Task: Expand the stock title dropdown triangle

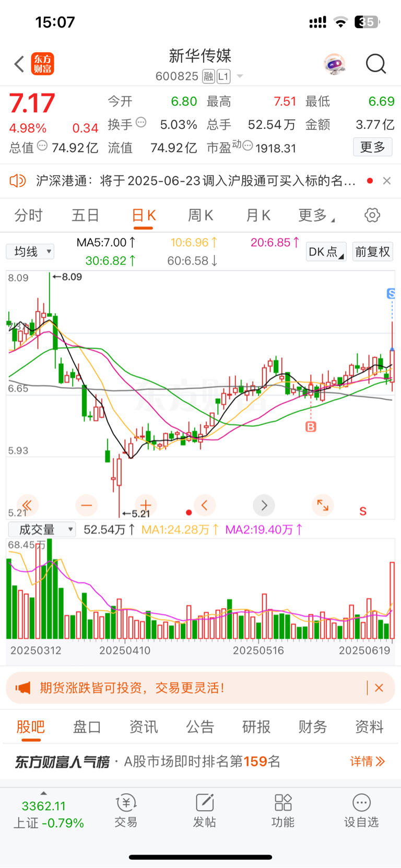Action: tap(240, 76)
